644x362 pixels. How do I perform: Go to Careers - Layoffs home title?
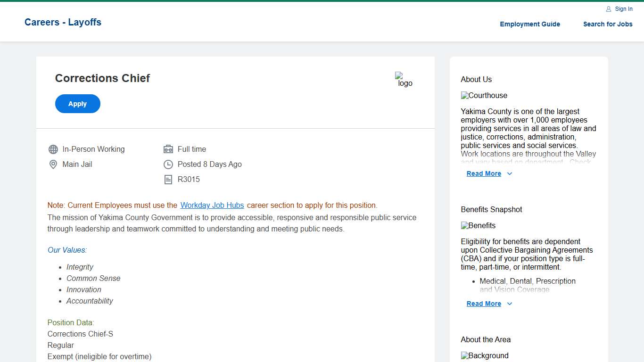63,22
